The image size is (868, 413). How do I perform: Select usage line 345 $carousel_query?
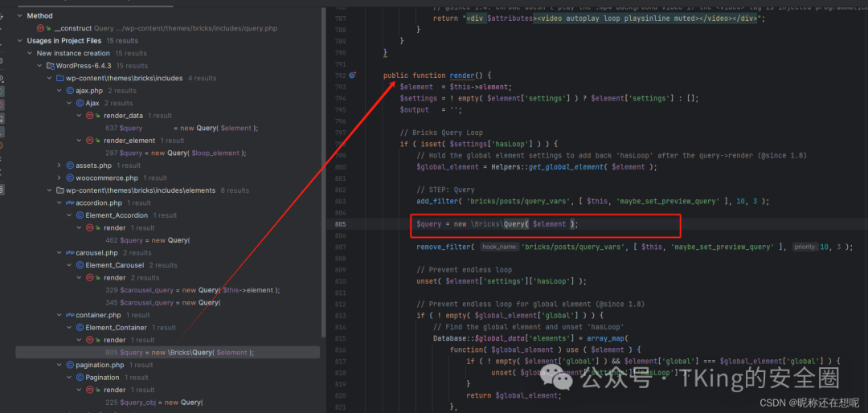(162, 303)
